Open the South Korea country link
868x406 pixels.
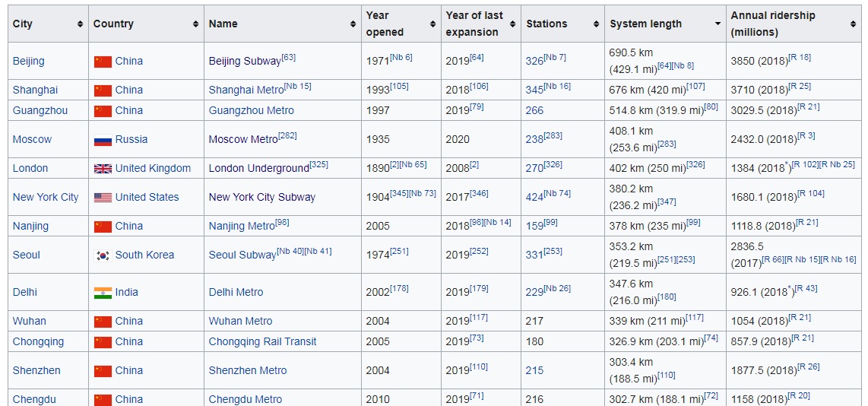coord(144,255)
